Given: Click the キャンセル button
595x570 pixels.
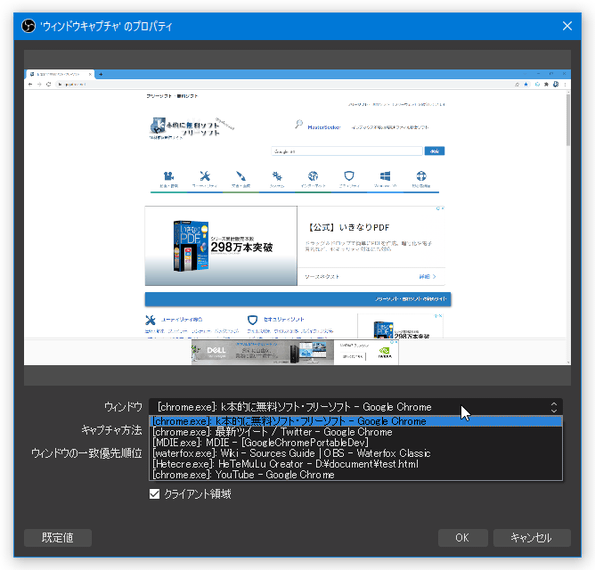Looking at the screenshot, I should click(x=532, y=538).
